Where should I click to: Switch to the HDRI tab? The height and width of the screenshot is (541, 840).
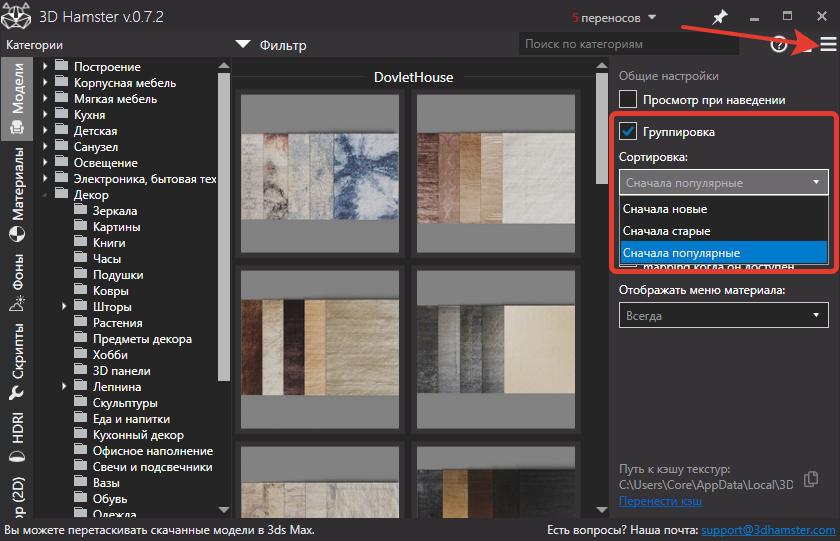click(17, 437)
